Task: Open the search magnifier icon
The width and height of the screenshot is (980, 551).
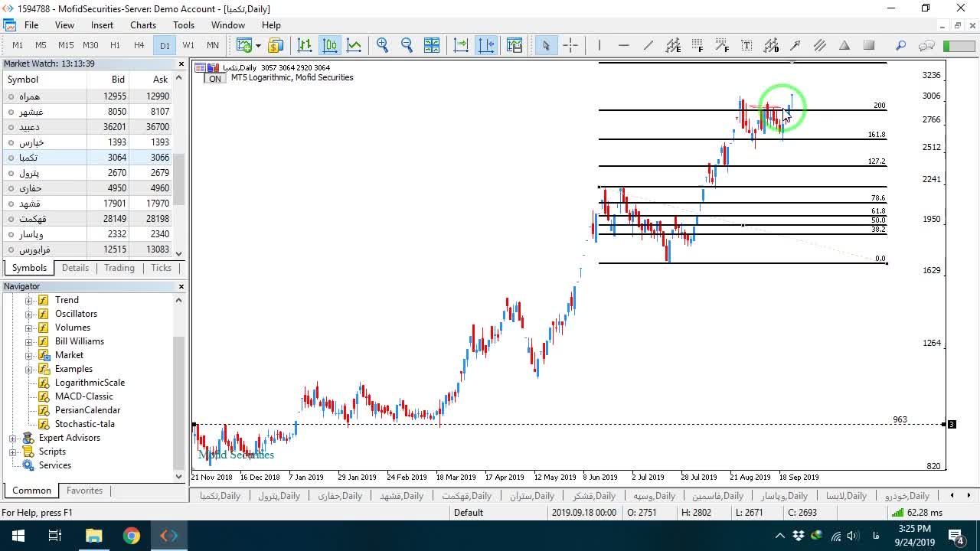Action: [x=901, y=45]
